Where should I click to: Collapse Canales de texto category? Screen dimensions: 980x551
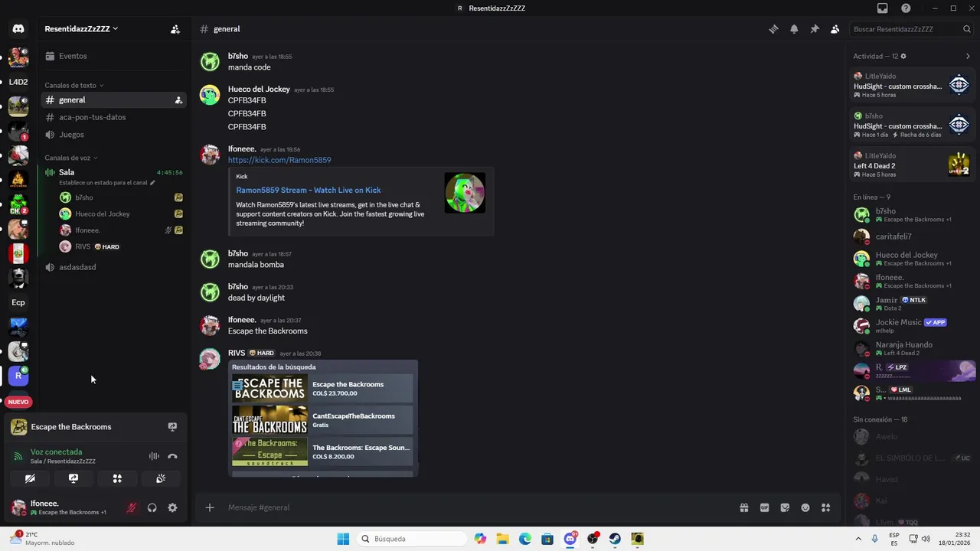(74, 86)
